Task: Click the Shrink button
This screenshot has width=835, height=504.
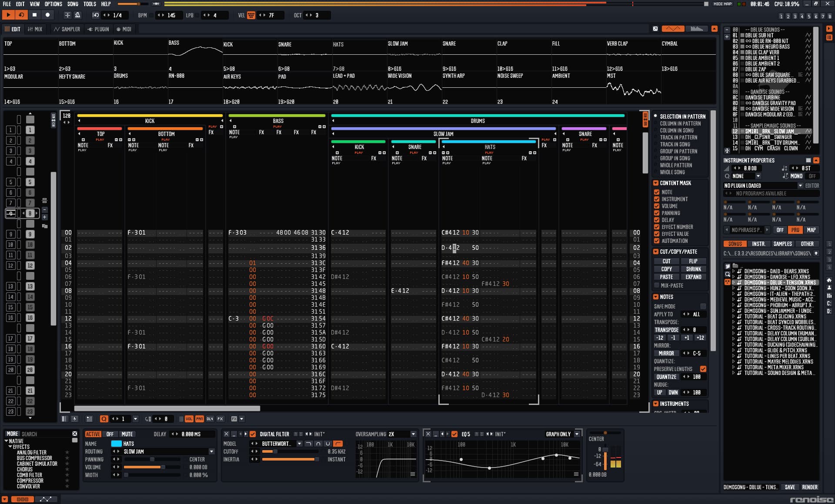Action: [x=693, y=269]
